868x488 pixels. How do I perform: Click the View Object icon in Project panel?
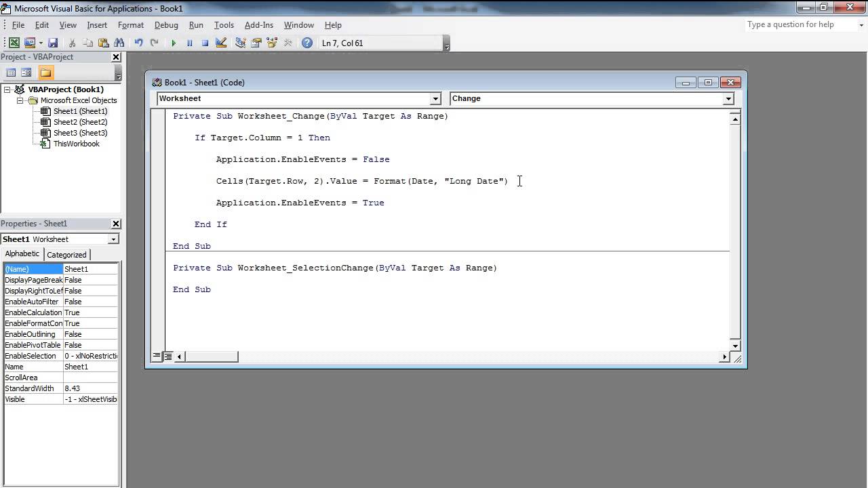pyautogui.click(x=26, y=73)
